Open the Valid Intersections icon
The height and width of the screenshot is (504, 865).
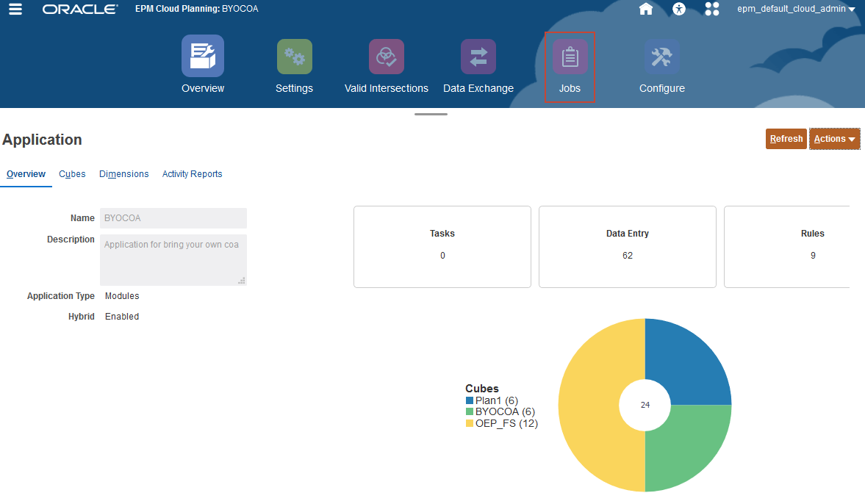point(387,57)
